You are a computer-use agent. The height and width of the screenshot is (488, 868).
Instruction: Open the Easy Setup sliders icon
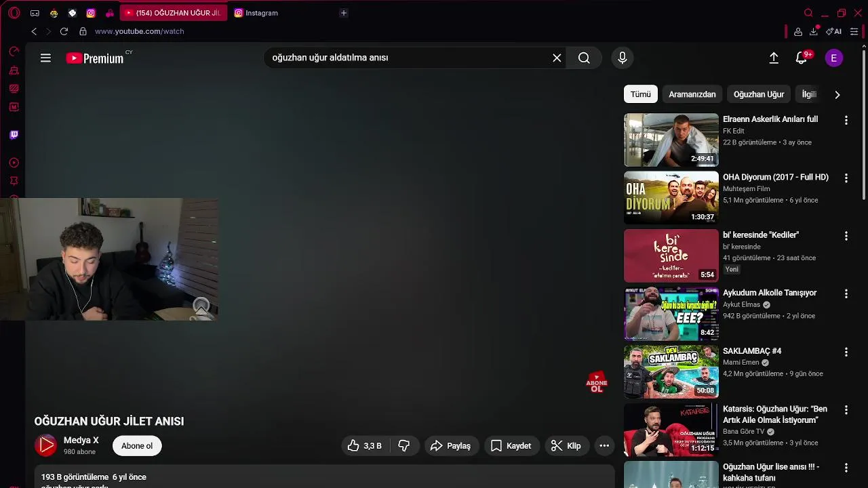pos(854,31)
